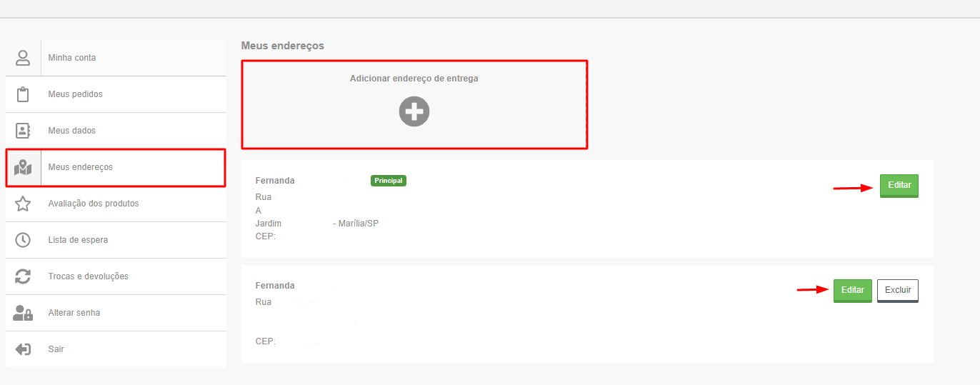This screenshot has width=980, height=385.
Task: Click the refresh arrows icon for Trocas e devoluções
Action: pos(23,276)
